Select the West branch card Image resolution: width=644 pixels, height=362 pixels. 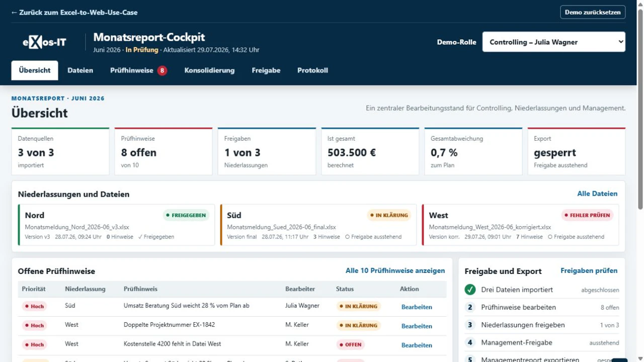coord(521,225)
